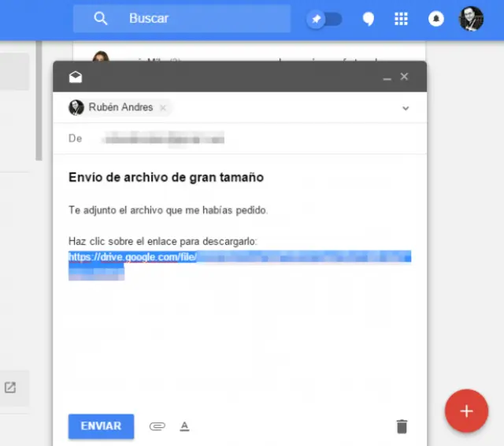Attach a file with the paperclip icon
The image size is (504, 446).
coord(157,426)
